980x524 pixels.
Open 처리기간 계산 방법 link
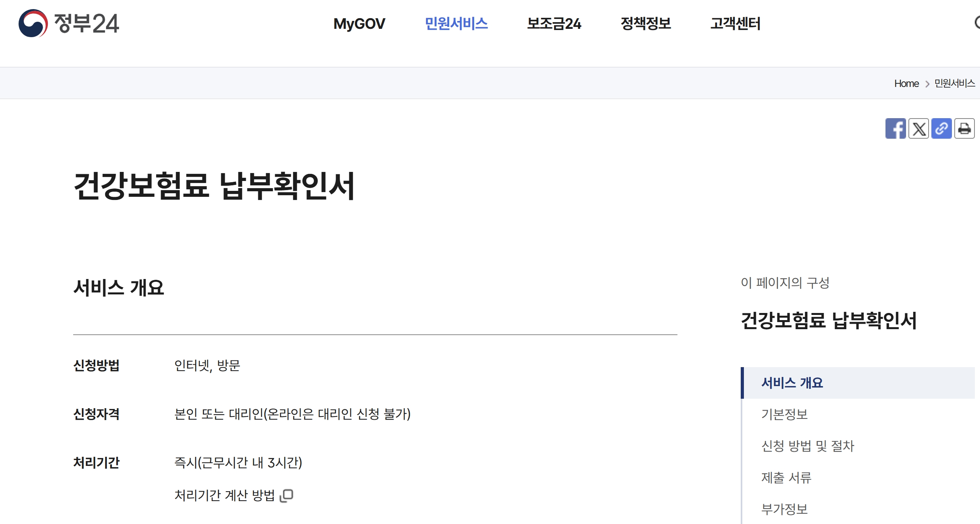pos(225,495)
